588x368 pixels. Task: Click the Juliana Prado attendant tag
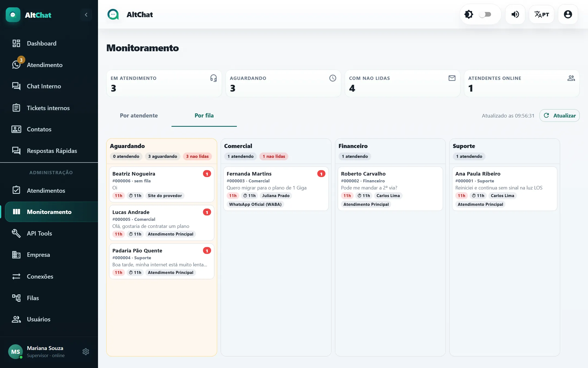(276, 195)
